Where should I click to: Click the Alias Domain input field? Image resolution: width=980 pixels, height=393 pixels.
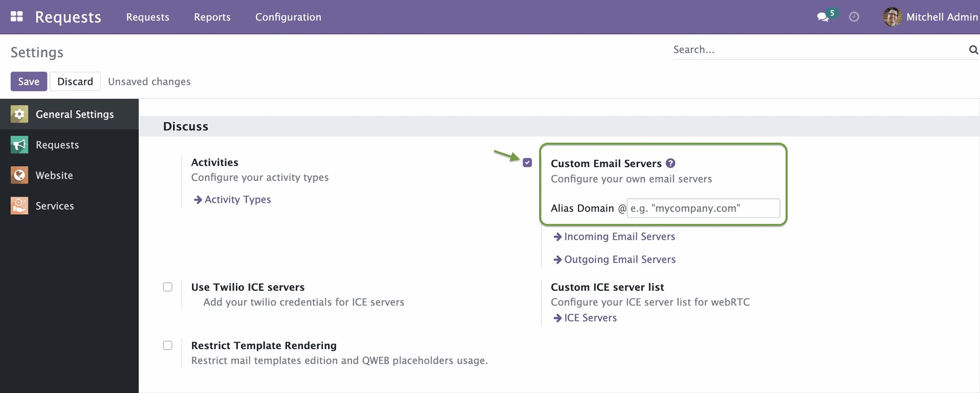click(x=703, y=208)
